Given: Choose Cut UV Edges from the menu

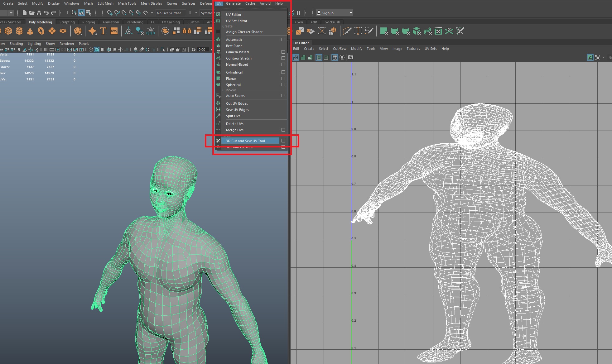Looking at the screenshot, I should 237,103.
